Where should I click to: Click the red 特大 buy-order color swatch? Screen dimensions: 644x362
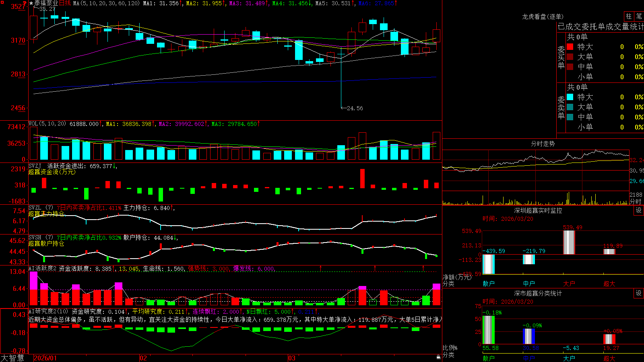pos(570,47)
